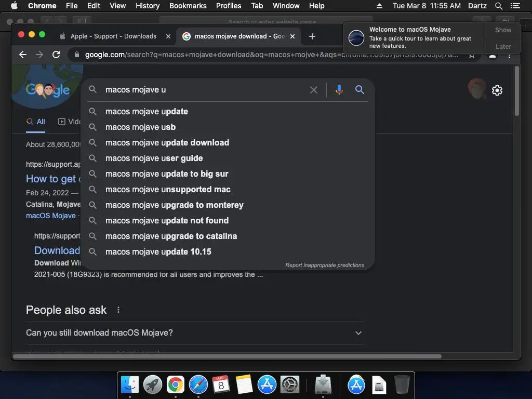Expand "Can you still download macOS Mojave?" question
The width and height of the screenshot is (532, 399).
[x=195, y=333]
